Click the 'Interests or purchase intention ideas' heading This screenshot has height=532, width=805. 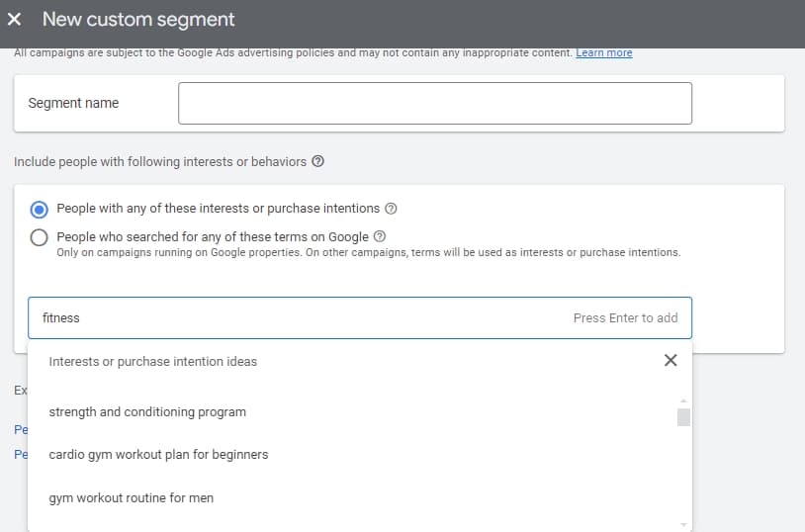coord(152,362)
